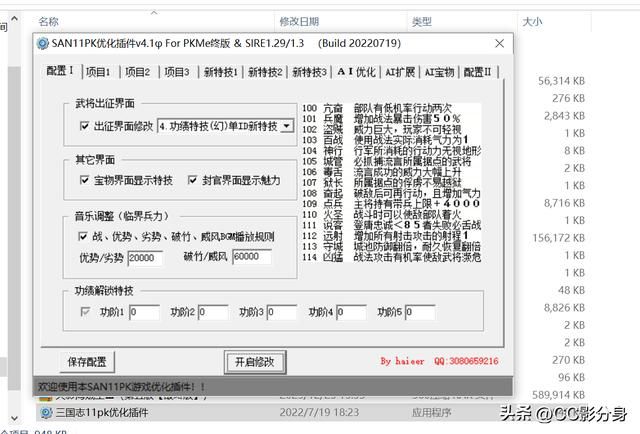
Task: Click the 破竹/威风 value field
Action: (x=252, y=256)
